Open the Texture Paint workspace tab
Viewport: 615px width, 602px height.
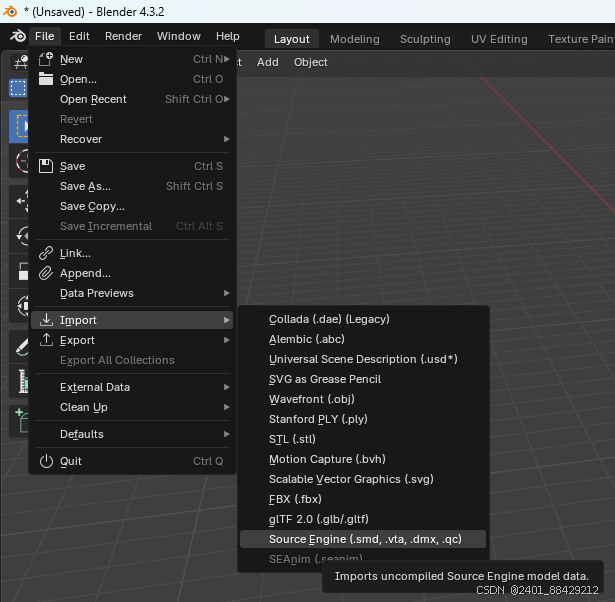[580, 39]
